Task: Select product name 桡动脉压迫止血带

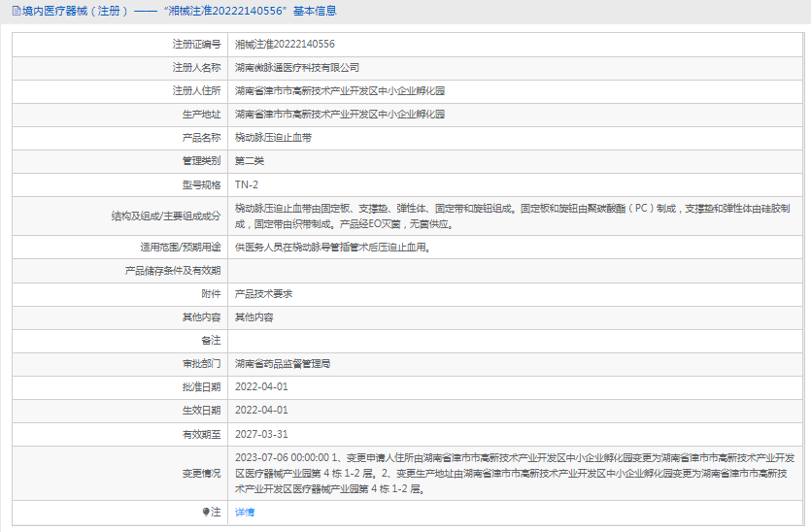Action: tap(273, 138)
